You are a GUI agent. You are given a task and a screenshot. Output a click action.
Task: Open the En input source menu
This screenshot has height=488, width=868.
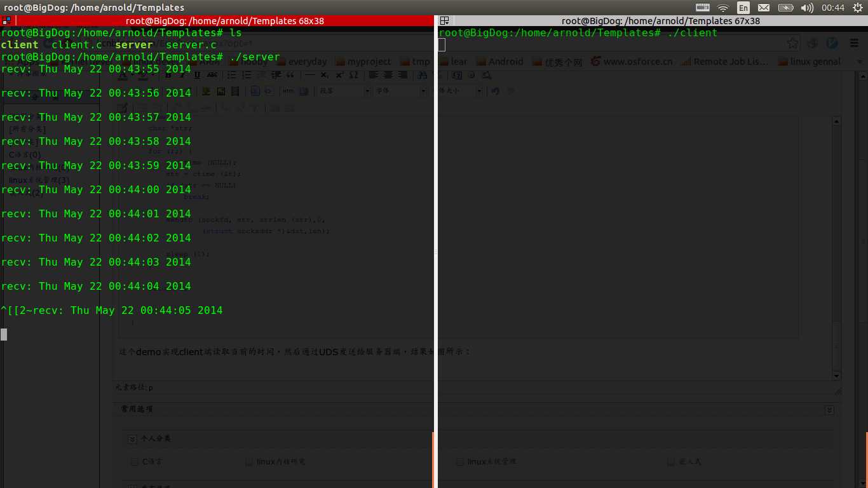(x=743, y=8)
